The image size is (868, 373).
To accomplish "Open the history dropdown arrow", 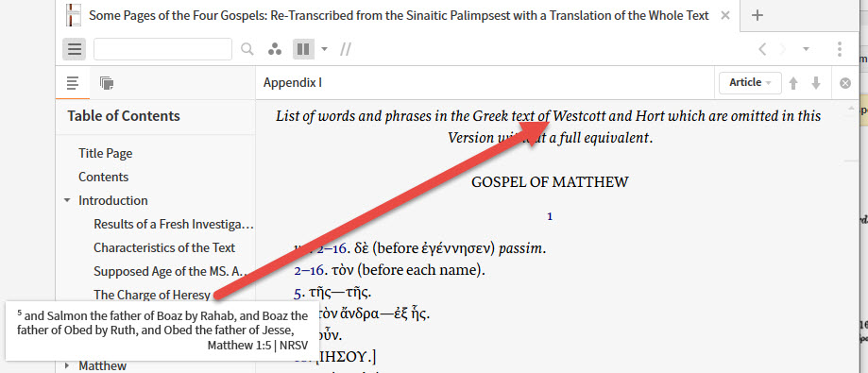I will coord(806,49).
